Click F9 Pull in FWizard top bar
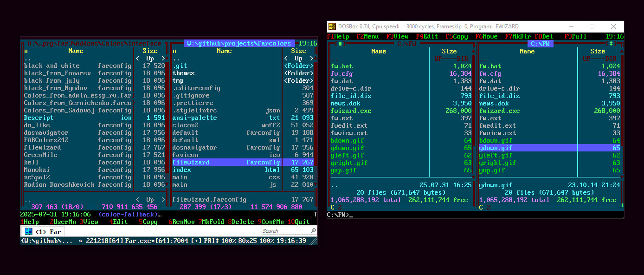Image resolution: width=644 pixels, height=275 pixels. point(575,36)
